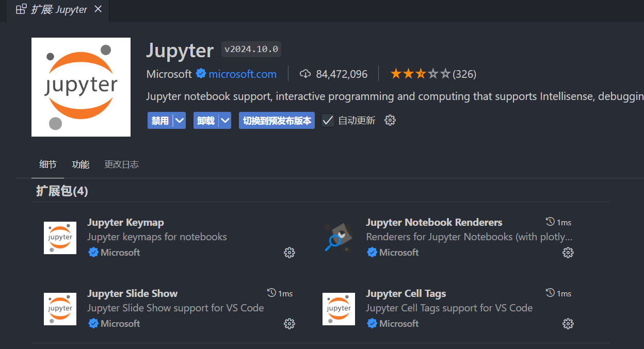Click the Jupyter Keymap extension logo
Screen dimensions: 644x349
coord(60,238)
